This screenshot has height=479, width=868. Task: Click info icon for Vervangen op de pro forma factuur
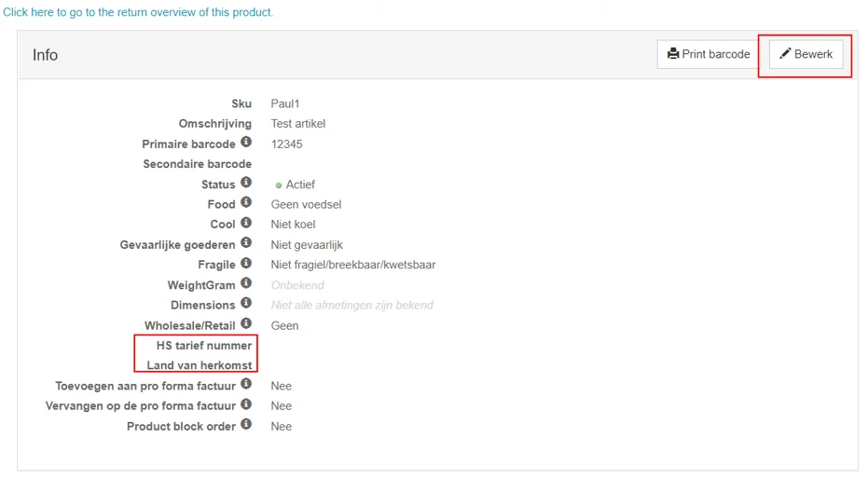[246, 404]
